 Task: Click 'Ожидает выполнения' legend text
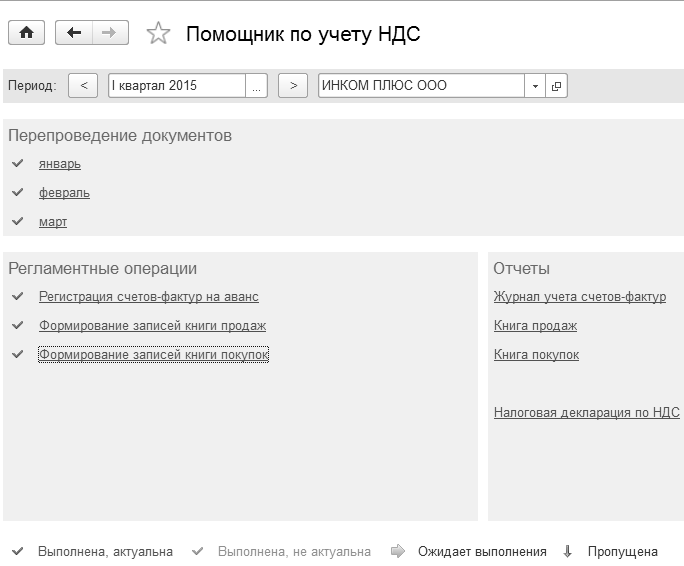tap(482, 552)
